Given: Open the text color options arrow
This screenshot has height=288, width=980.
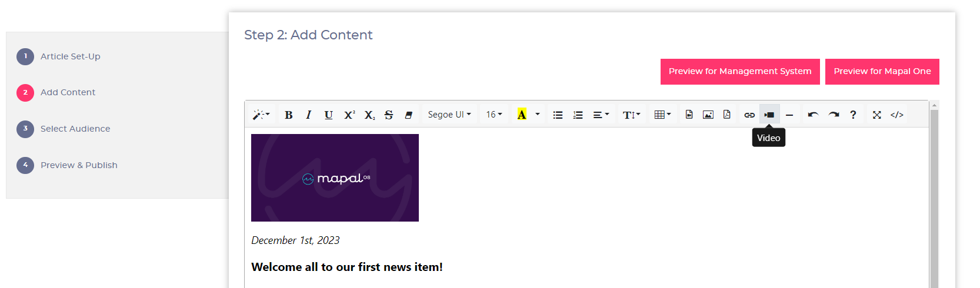Looking at the screenshot, I should (538, 115).
